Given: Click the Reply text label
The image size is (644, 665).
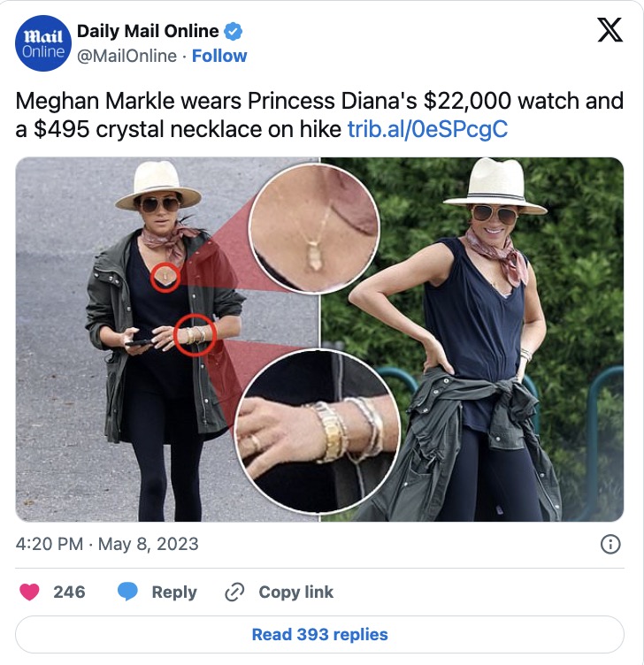Looking at the screenshot, I should click(x=174, y=592).
